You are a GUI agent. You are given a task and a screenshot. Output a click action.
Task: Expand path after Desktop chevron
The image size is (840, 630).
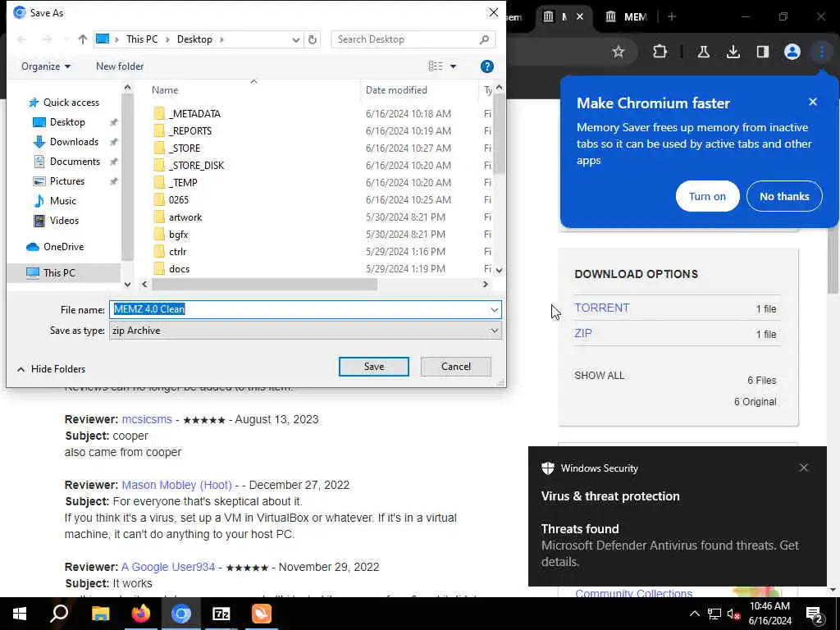[221, 39]
